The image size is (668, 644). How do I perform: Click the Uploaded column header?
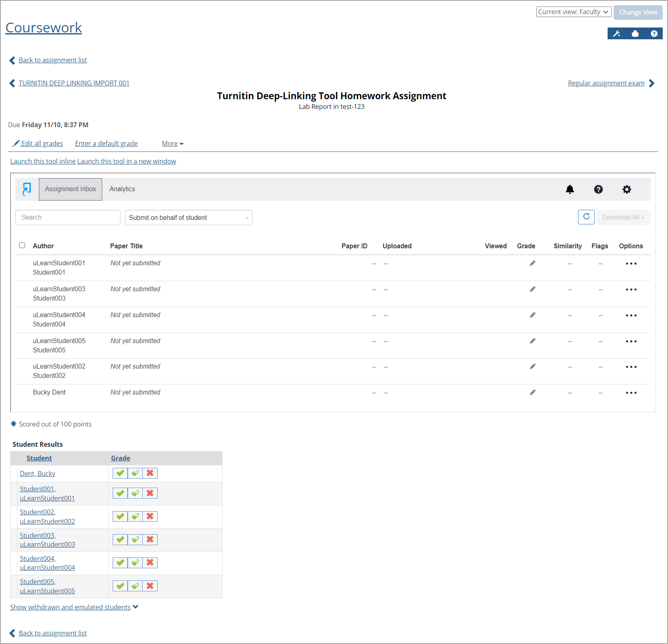pyautogui.click(x=397, y=246)
